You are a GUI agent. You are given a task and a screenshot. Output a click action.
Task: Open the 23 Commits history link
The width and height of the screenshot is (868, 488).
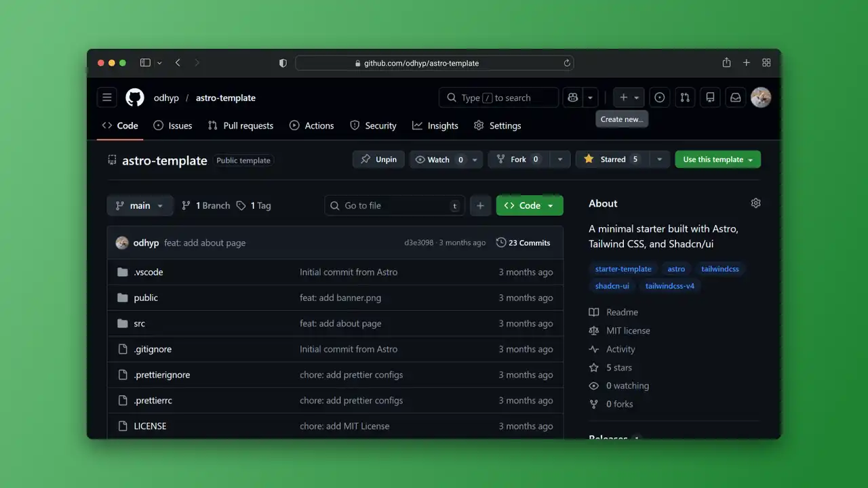pyautogui.click(x=523, y=243)
